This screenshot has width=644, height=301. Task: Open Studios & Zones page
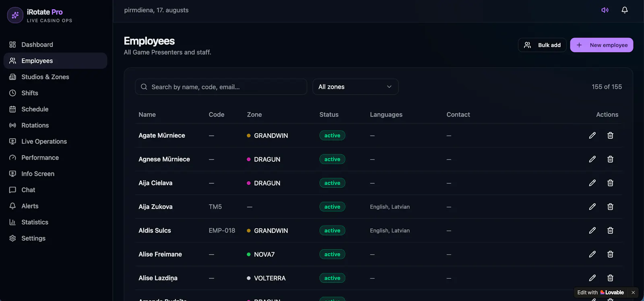coord(55,77)
